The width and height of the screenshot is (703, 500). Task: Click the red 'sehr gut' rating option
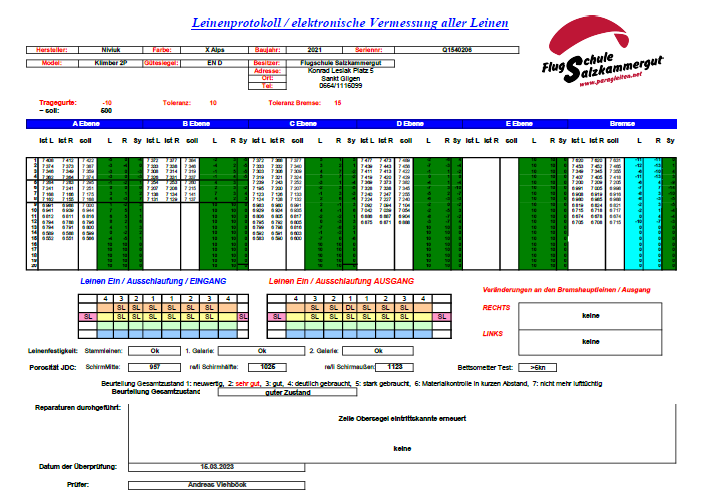248,384
